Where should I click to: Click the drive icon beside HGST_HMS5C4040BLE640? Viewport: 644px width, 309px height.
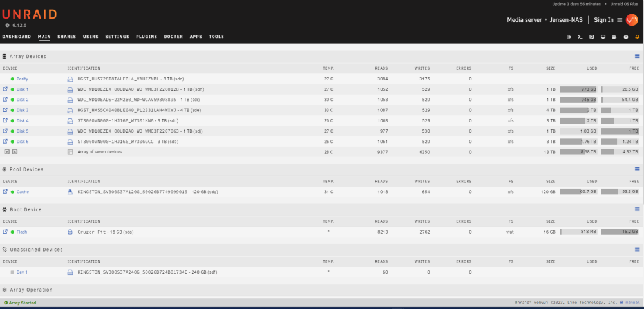(x=70, y=110)
